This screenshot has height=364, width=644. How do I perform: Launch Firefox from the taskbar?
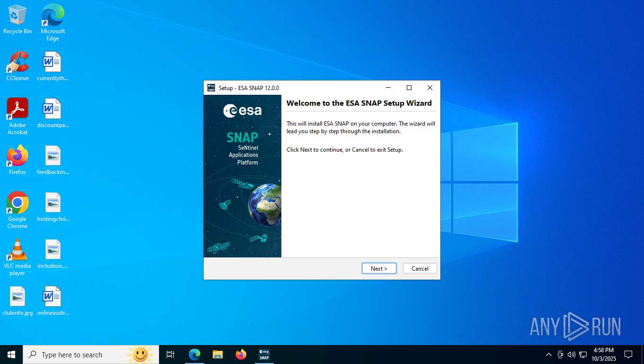[x=241, y=355]
